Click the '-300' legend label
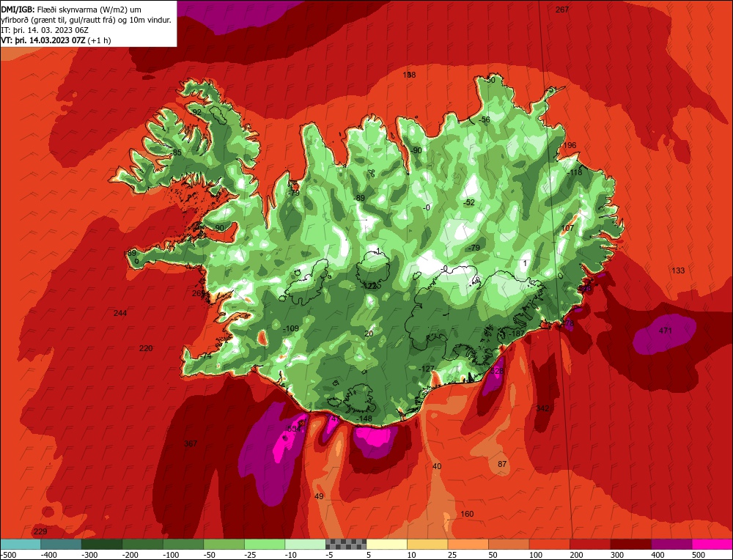Image resolution: width=733 pixels, height=560 pixels. [89, 554]
